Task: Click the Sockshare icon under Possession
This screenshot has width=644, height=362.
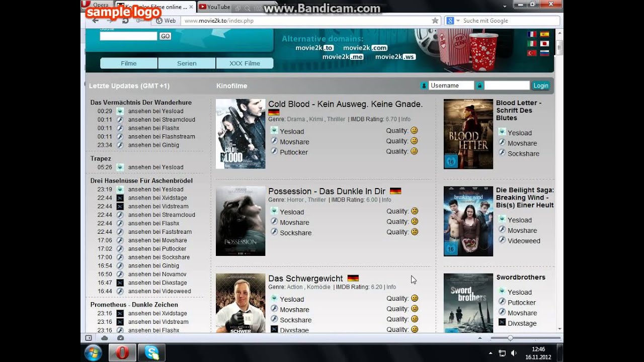Action: click(x=274, y=232)
